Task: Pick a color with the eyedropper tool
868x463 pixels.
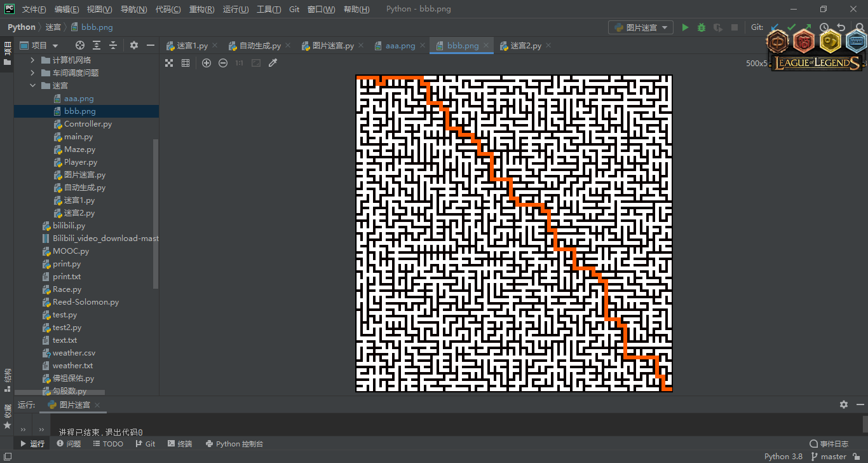Action: (x=273, y=63)
